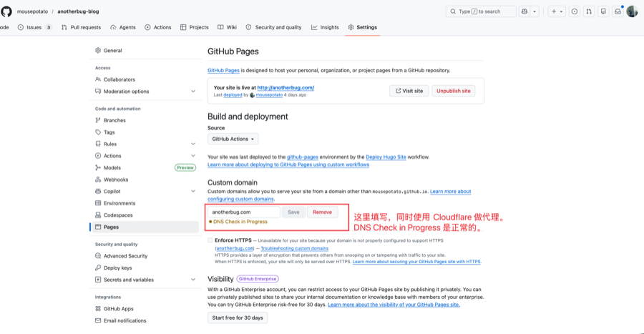
Task: Open the pull requests icon in header
Action: 589,11
